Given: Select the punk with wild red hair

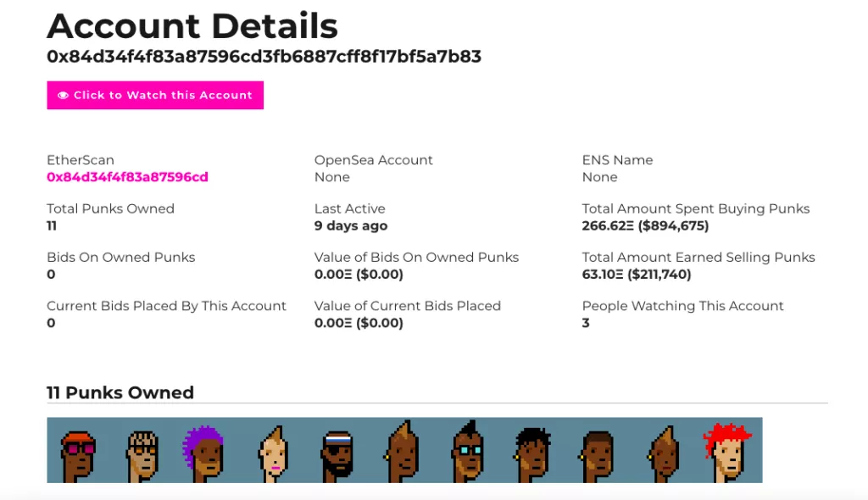Looking at the screenshot, I should coord(726,452).
